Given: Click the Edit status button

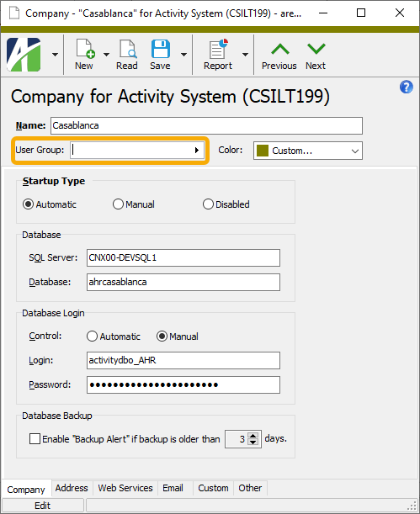Looking at the screenshot, I should click(43, 506).
